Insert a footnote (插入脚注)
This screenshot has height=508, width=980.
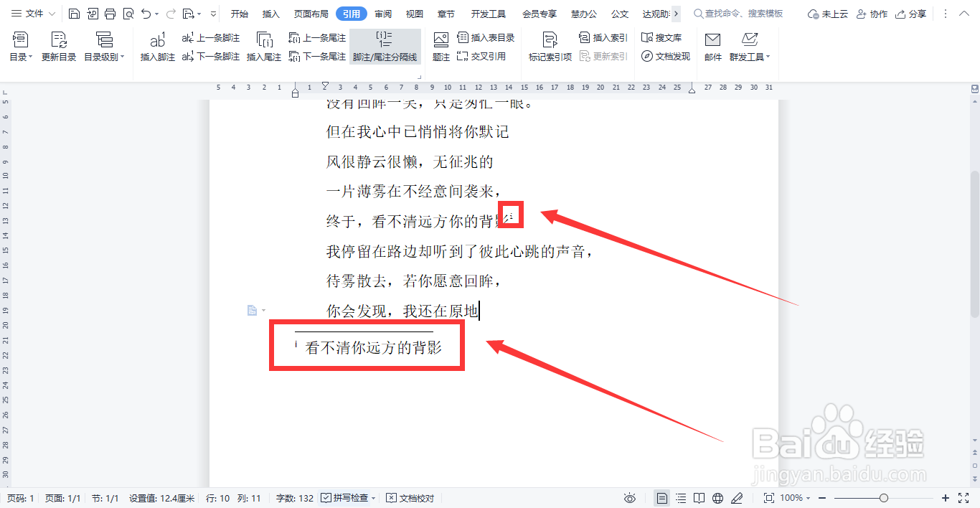point(158,47)
